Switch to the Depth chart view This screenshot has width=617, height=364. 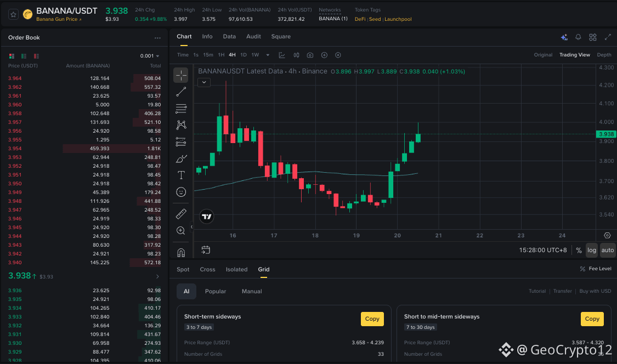point(604,55)
